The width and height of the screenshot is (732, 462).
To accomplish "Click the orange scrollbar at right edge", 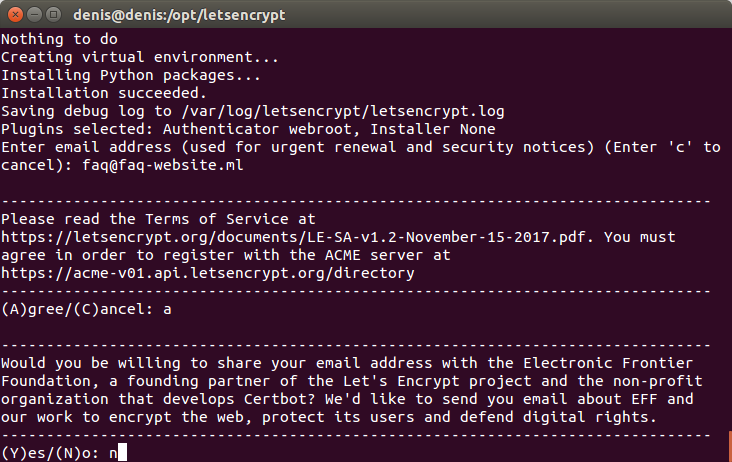I will (730, 446).
